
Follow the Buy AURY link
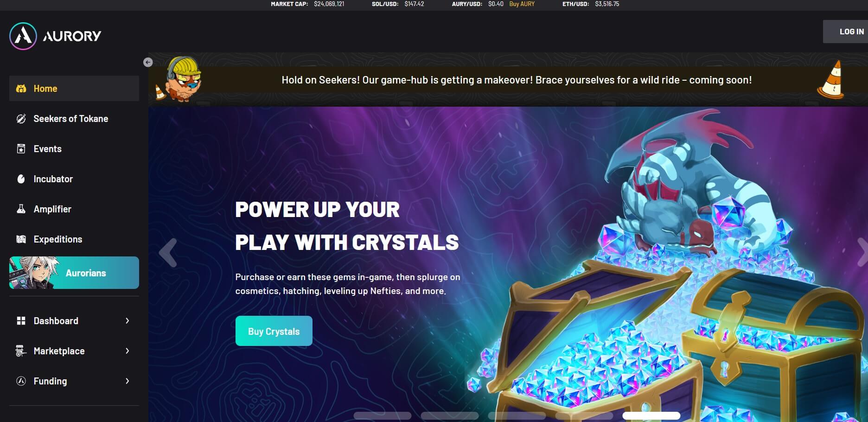522,4
